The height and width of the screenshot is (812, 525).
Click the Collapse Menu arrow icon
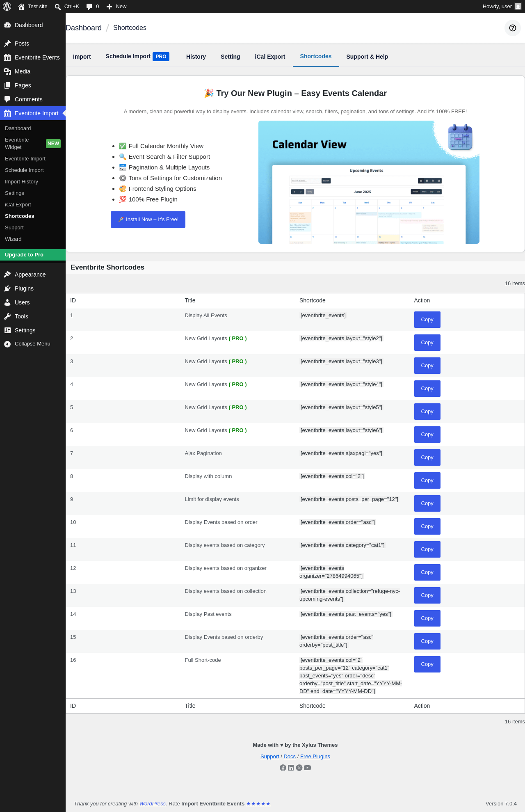(7, 344)
